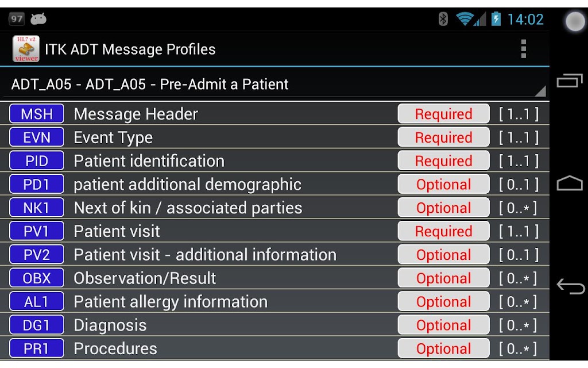Tap the battery charging indicator
Screen dimensions: 588x368
(x=496, y=19)
